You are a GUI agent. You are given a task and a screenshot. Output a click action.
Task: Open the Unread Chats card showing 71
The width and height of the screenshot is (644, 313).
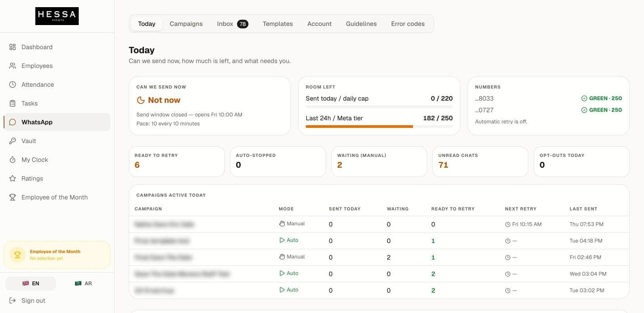click(x=480, y=161)
